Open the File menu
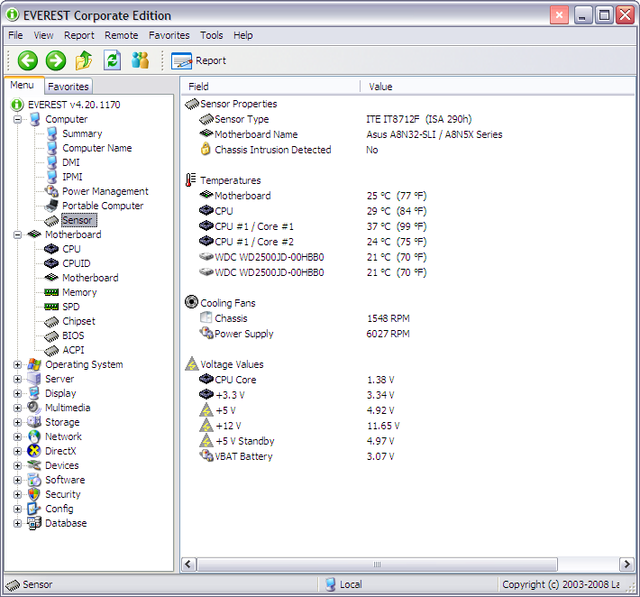Image resolution: width=640 pixels, height=597 pixels. (x=16, y=36)
